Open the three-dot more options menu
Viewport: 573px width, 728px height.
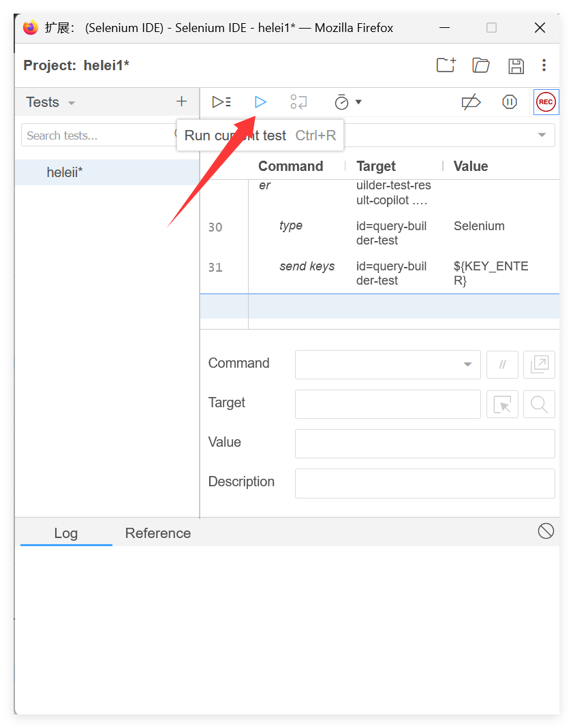click(x=544, y=65)
